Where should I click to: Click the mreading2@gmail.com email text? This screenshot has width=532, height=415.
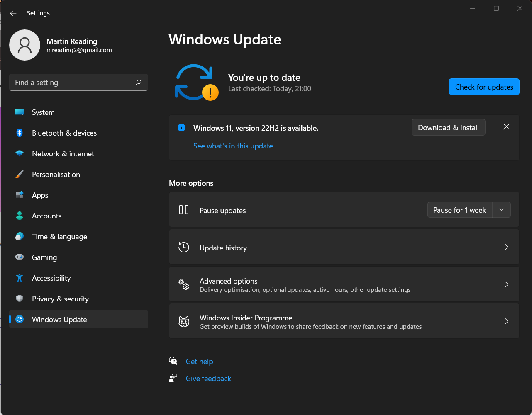[x=79, y=50]
